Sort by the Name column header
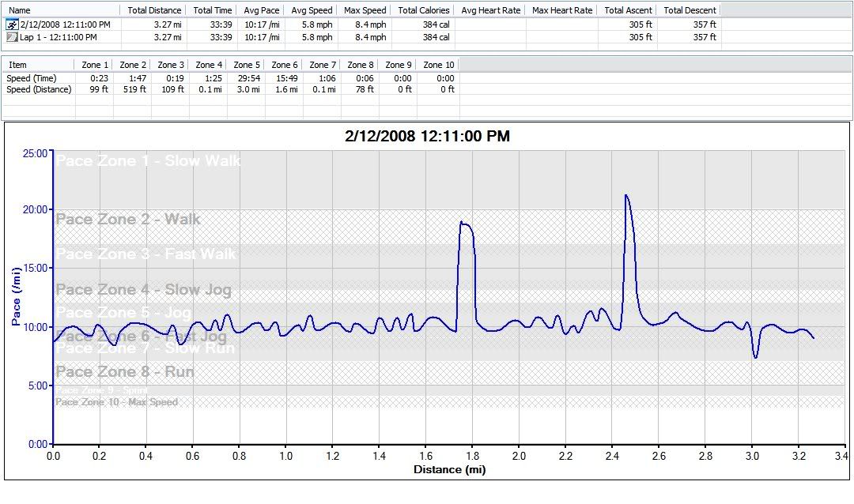The width and height of the screenshot is (854, 504). [x=19, y=10]
